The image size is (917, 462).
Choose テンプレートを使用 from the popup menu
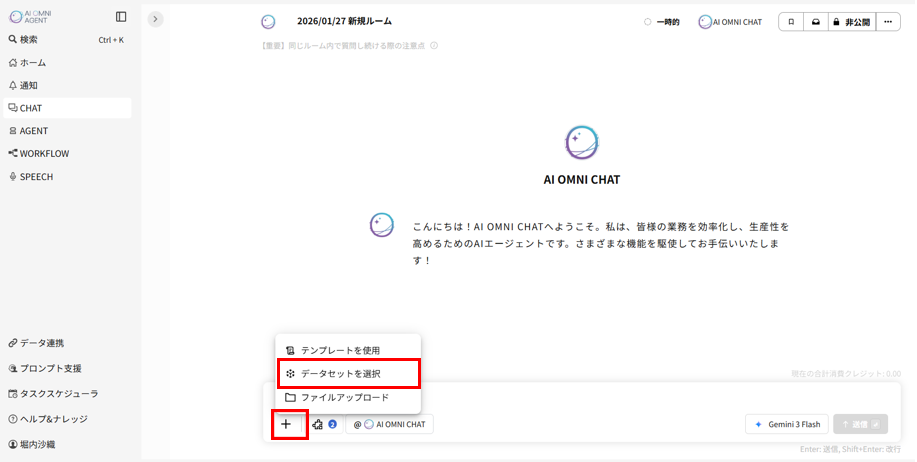tap(348, 350)
